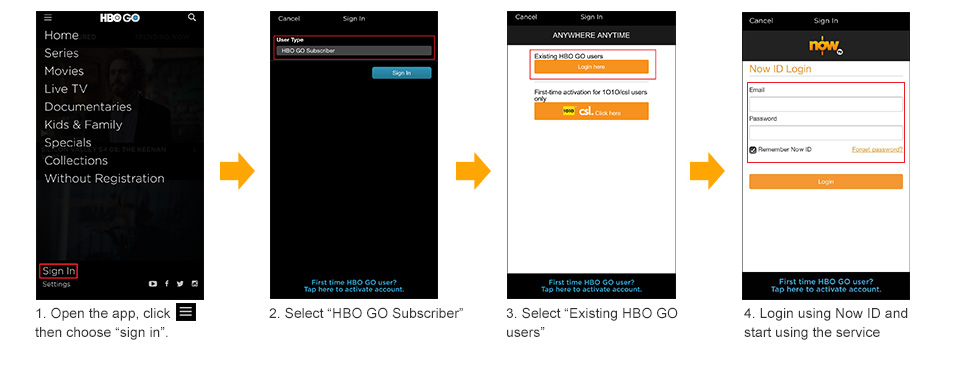Viewport: 960px width, 373px height.
Task: Click the orange Login button
Action: coord(826,181)
